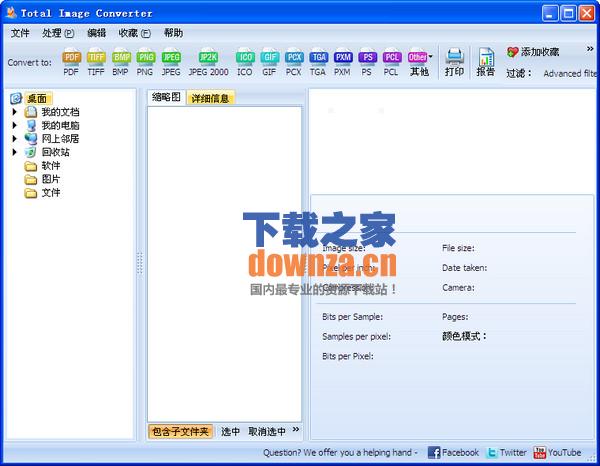Select 我的电脑 in folder tree
This screenshot has width=600, height=466.
[60, 125]
